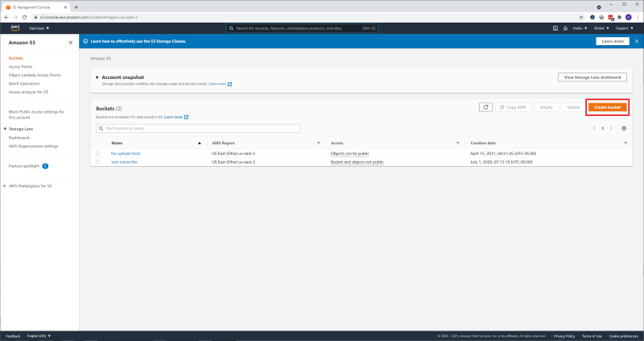This screenshot has width=644, height=341.
Task: Click the blue checkmark extension icon
Action: (592, 17)
